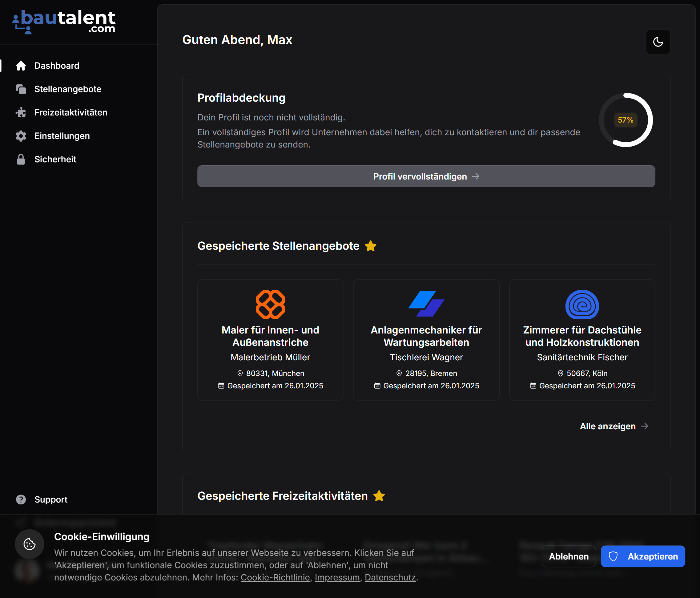This screenshot has width=700, height=598.
Task: Click the Sanitärtechnik Fischer spiral logo
Action: point(582,304)
